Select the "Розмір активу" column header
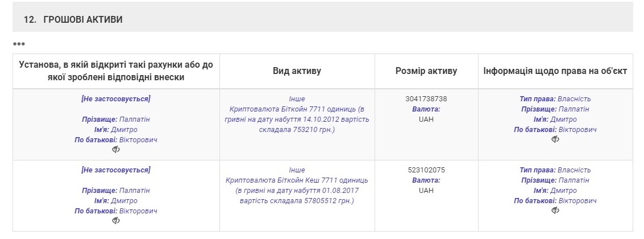 point(426,71)
